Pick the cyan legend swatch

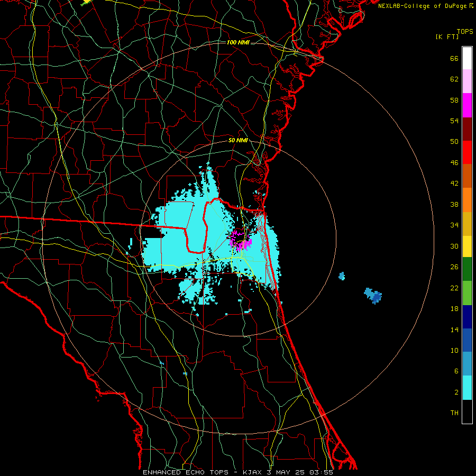(467, 388)
